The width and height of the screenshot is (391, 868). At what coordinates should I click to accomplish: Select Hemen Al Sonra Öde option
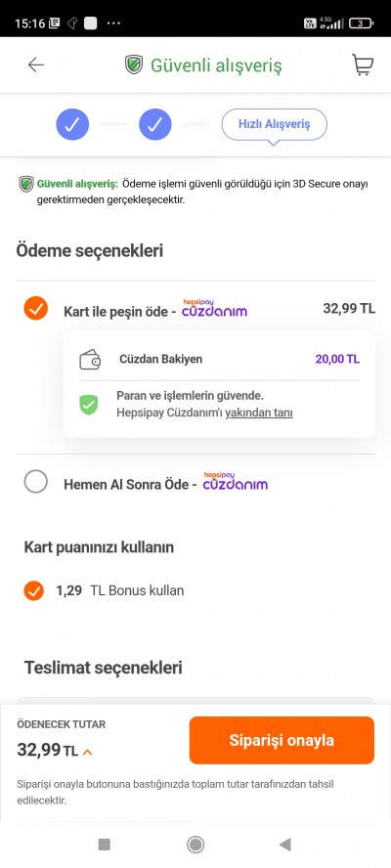click(x=36, y=482)
